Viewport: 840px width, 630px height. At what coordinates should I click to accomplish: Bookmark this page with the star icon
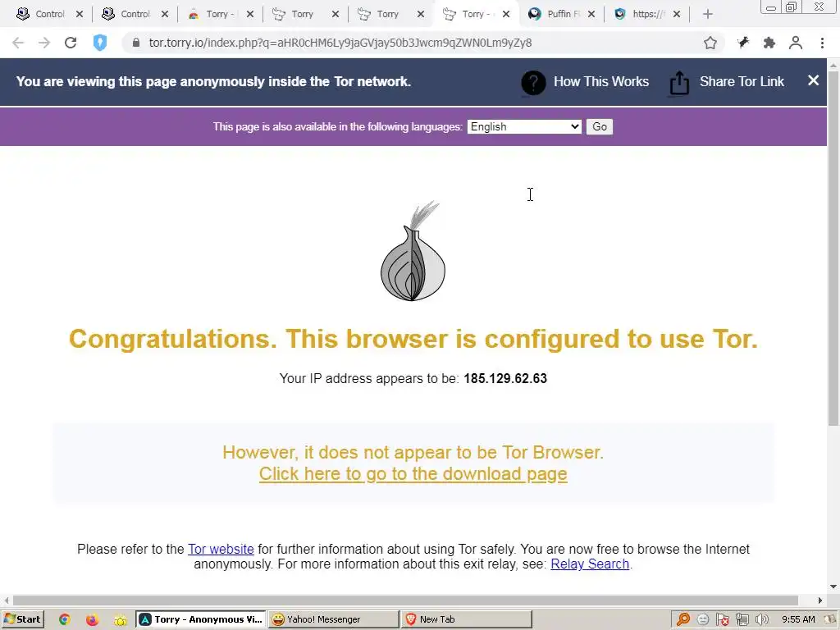pyautogui.click(x=710, y=43)
